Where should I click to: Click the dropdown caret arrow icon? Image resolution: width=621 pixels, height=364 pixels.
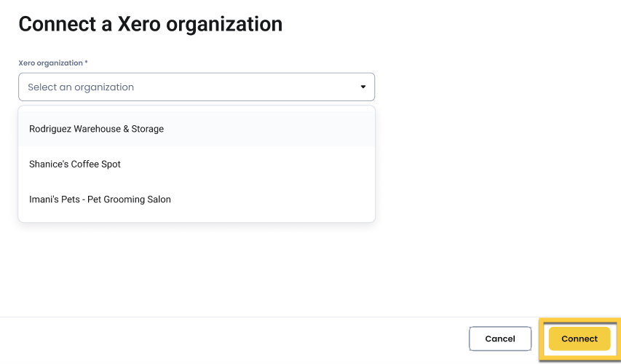click(363, 87)
